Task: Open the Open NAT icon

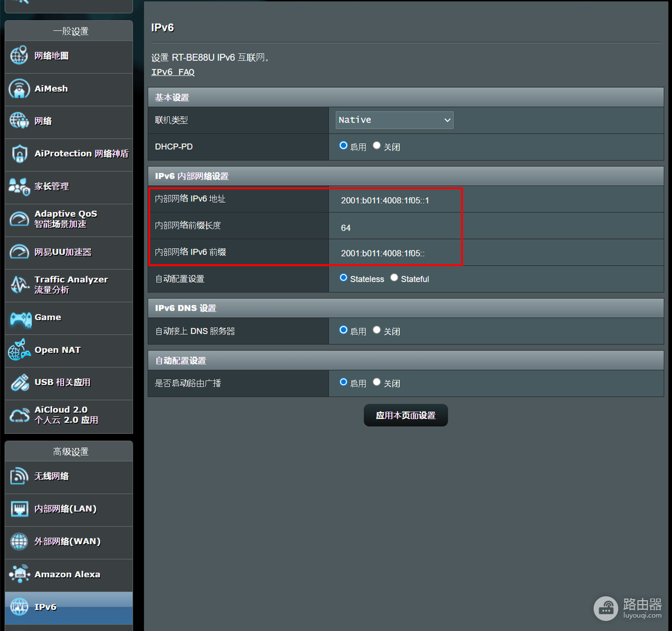Action: 19,350
